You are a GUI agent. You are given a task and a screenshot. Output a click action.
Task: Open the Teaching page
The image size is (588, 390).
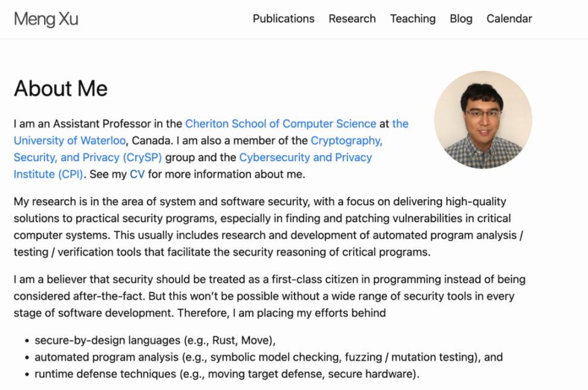tap(413, 19)
